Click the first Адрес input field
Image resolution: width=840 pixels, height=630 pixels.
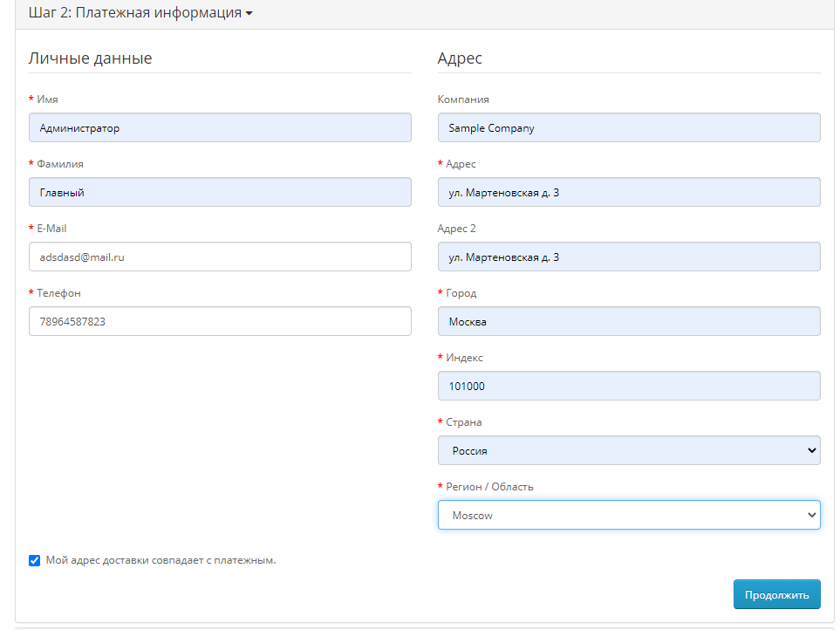click(629, 192)
